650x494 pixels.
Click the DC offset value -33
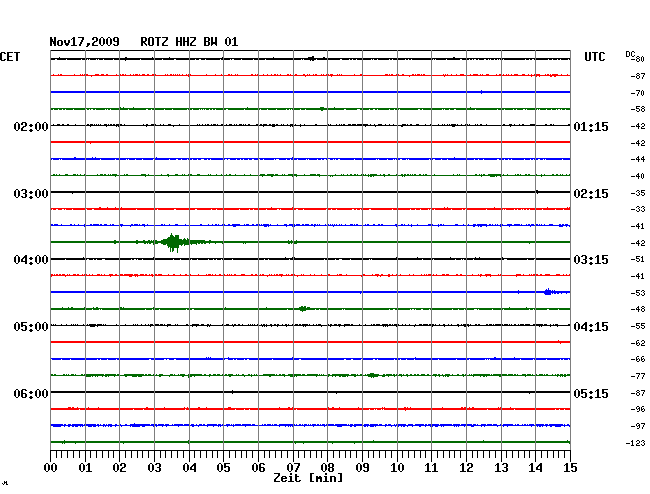pos(638,209)
